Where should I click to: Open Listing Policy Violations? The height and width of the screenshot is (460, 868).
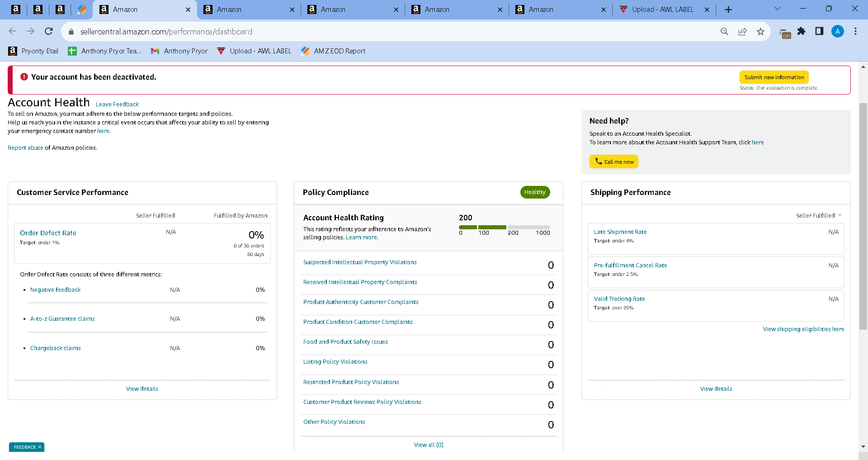(x=335, y=362)
